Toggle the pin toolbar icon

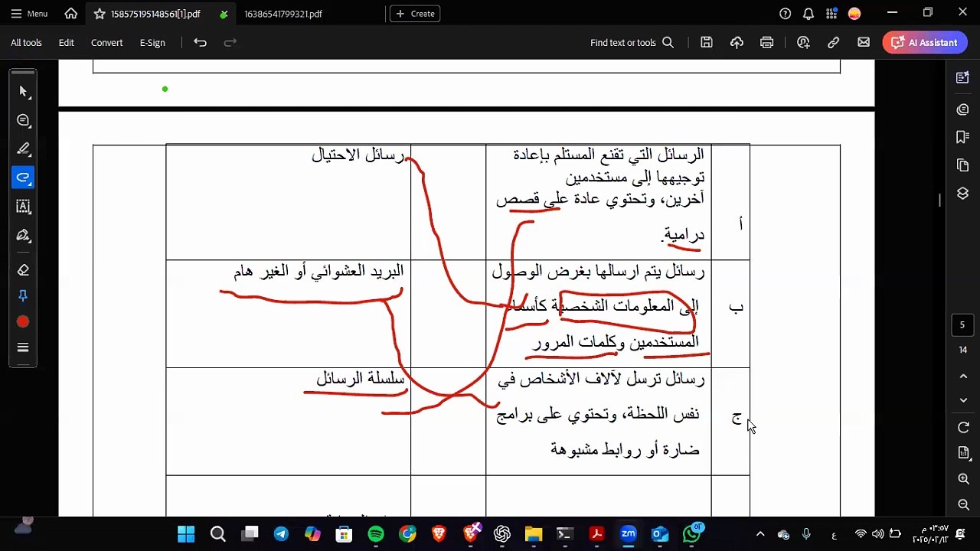point(23,295)
